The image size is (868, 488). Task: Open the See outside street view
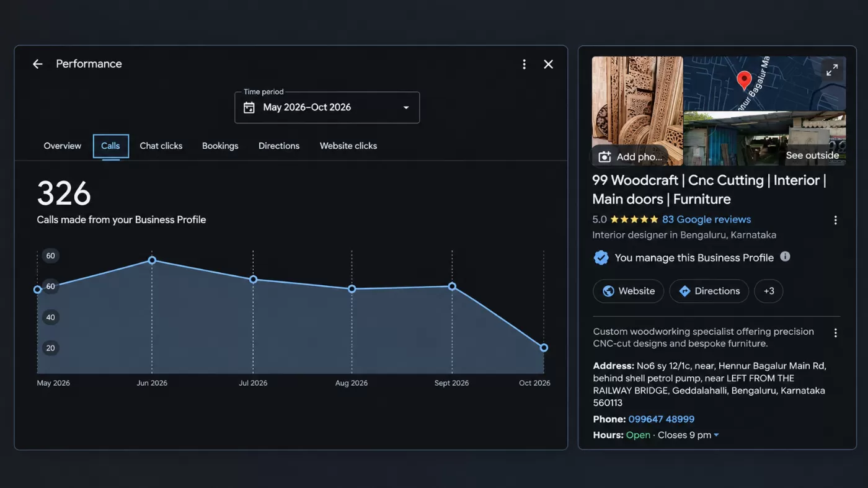coord(812,156)
